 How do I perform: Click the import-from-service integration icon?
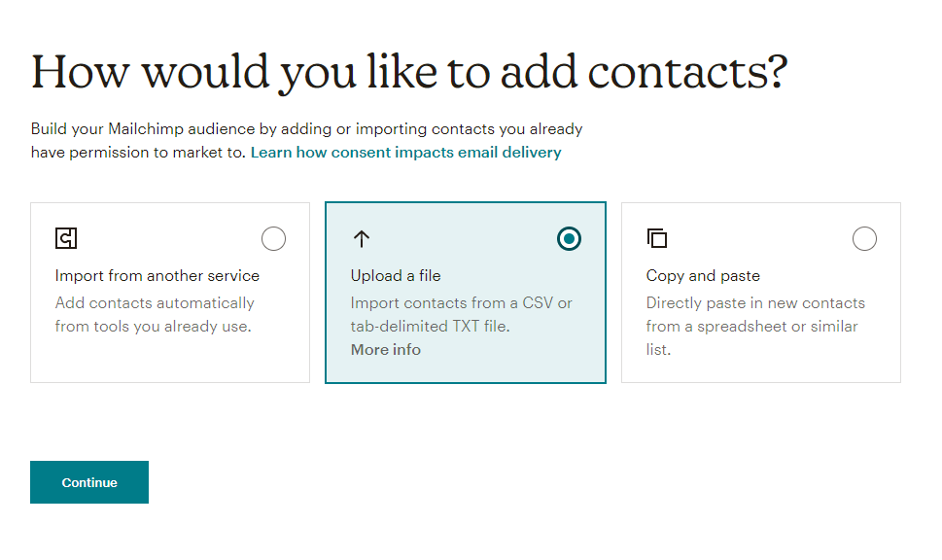[66, 238]
